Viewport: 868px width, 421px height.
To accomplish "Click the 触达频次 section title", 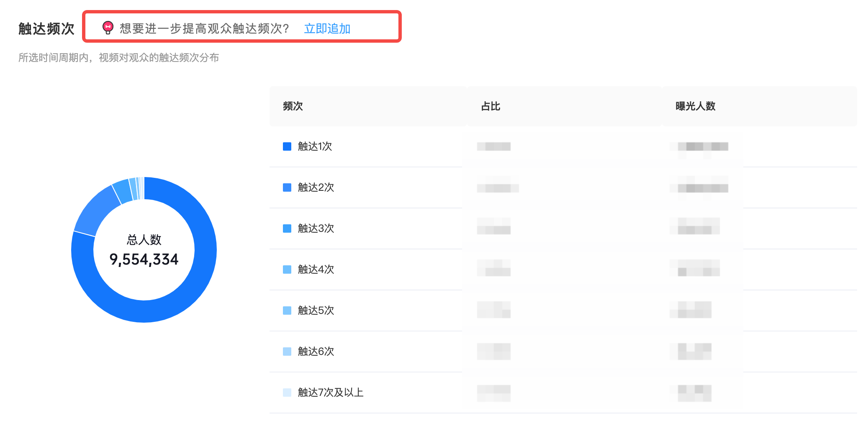I will 46,28.
